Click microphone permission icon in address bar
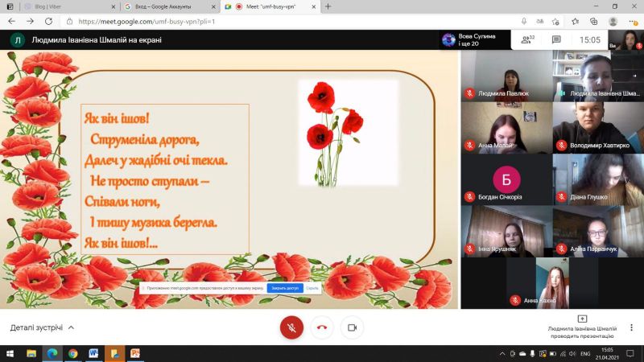This screenshot has width=644, height=362. pos(524,22)
